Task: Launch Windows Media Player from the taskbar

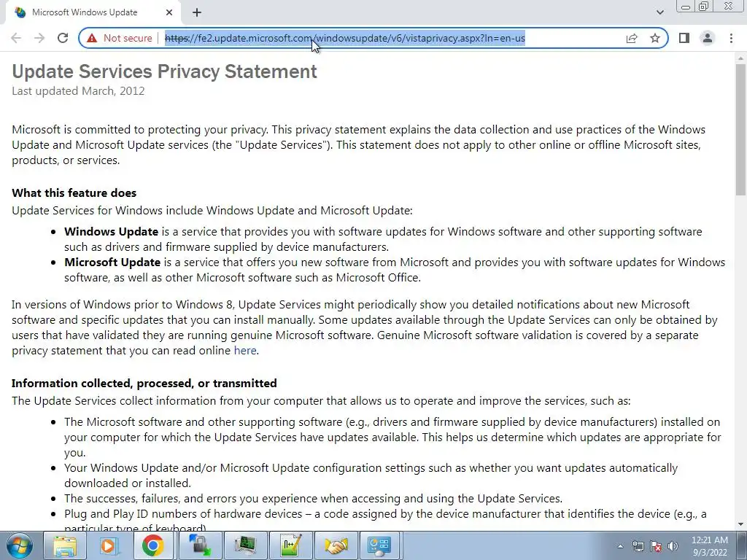Action: (x=109, y=546)
